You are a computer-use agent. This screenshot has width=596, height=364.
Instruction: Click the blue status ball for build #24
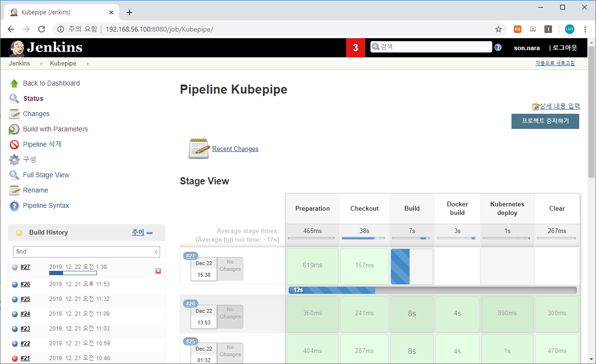pyautogui.click(x=15, y=314)
